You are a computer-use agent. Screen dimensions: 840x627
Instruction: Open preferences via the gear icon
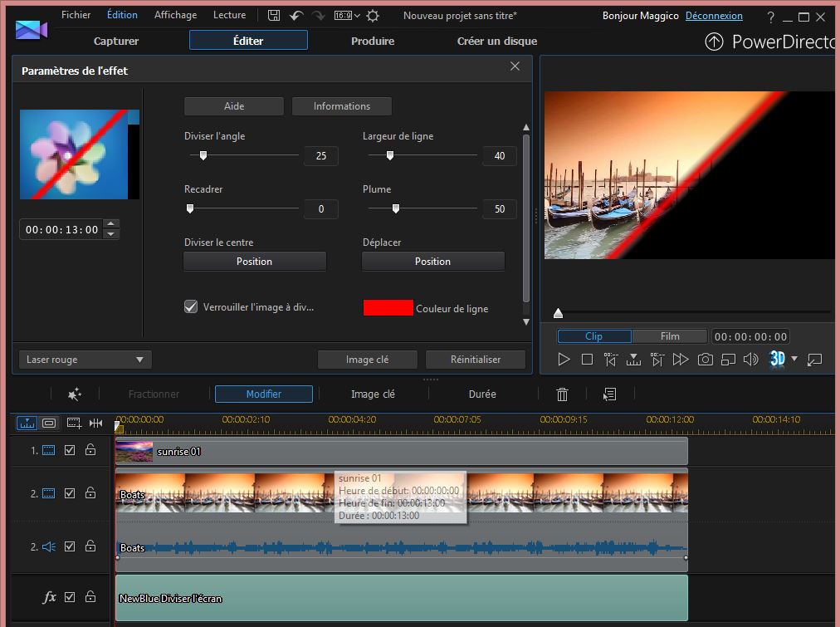(x=373, y=16)
